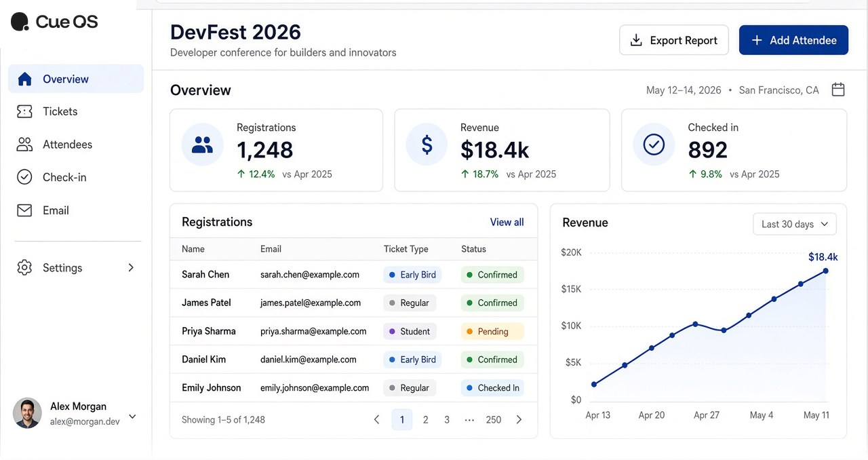868x460 pixels.
Task: Open Settings in the sidebar
Action: [76, 267]
